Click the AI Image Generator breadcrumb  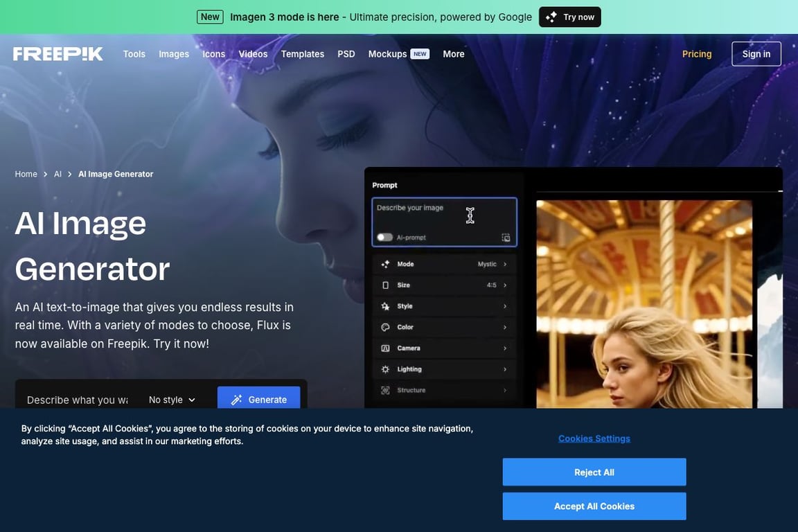116,174
